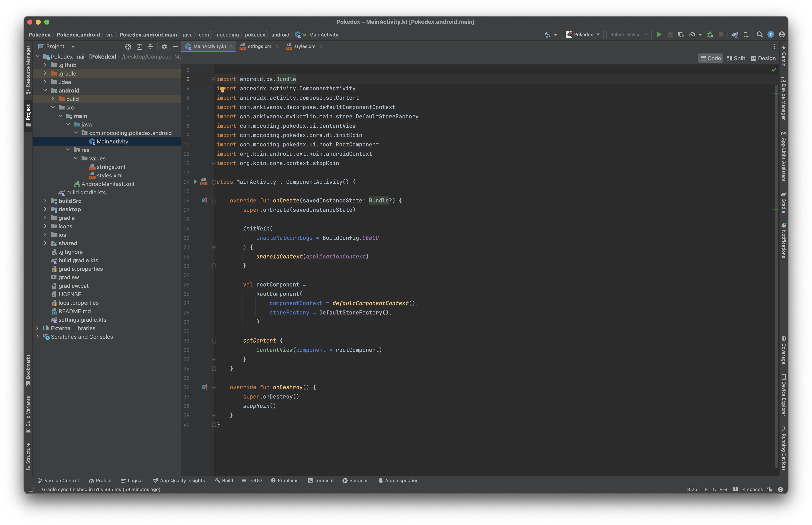Click the green Run app button

(659, 34)
